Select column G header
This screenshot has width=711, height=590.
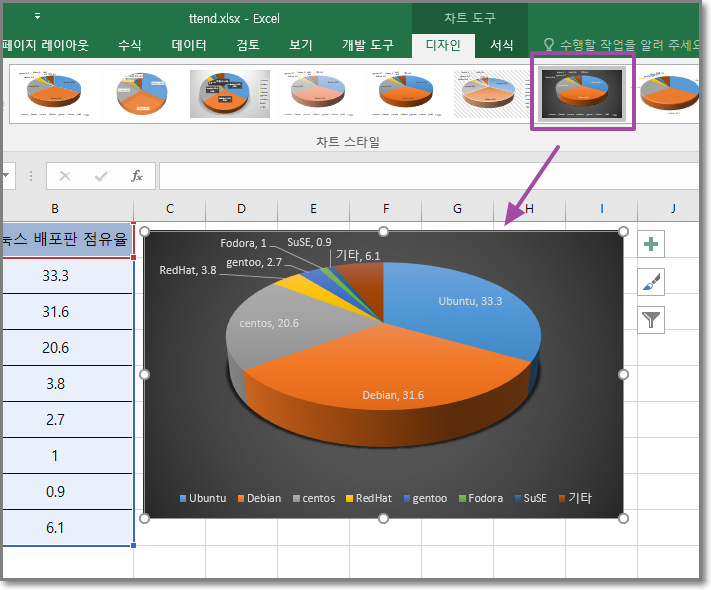pyautogui.click(x=458, y=209)
